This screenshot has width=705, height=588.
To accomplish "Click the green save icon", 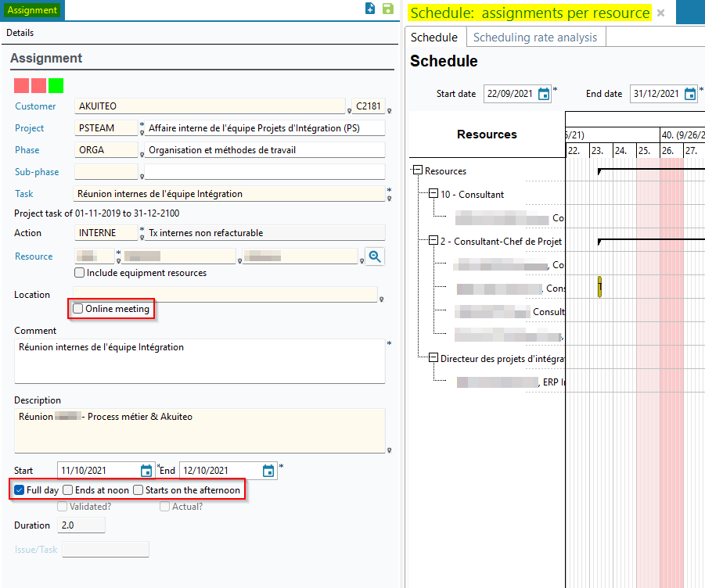I will coord(387,9).
